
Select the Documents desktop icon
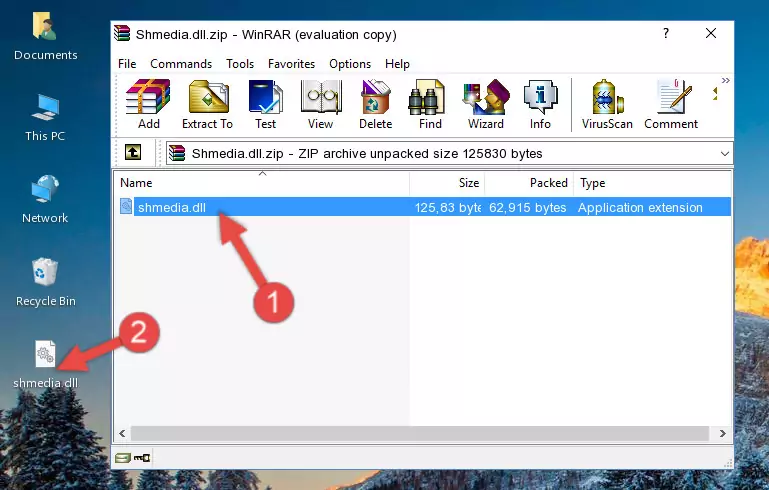point(45,36)
